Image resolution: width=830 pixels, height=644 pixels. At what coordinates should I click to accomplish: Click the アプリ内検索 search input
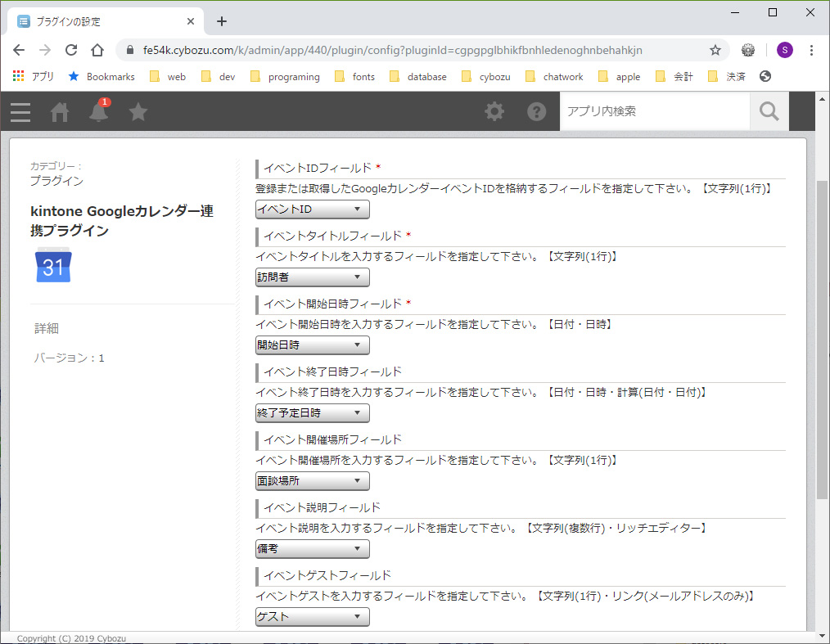click(655, 111)
